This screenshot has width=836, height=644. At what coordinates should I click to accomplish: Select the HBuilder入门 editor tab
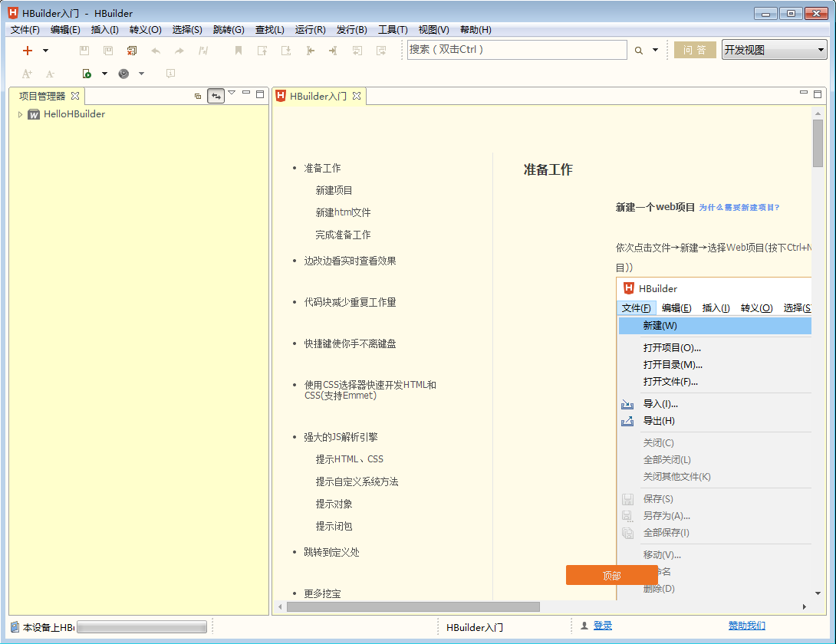(x=318, y=96)
